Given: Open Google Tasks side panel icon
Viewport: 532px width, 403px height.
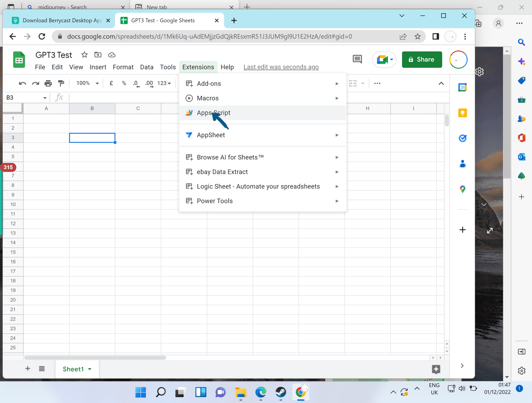Looking at the screenshot, I should [462, 138].
